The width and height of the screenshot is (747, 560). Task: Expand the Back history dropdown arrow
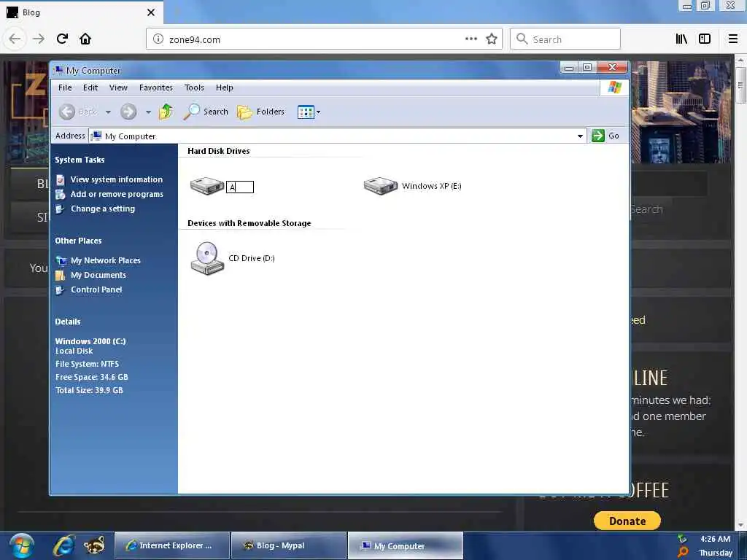pos(108,112)
